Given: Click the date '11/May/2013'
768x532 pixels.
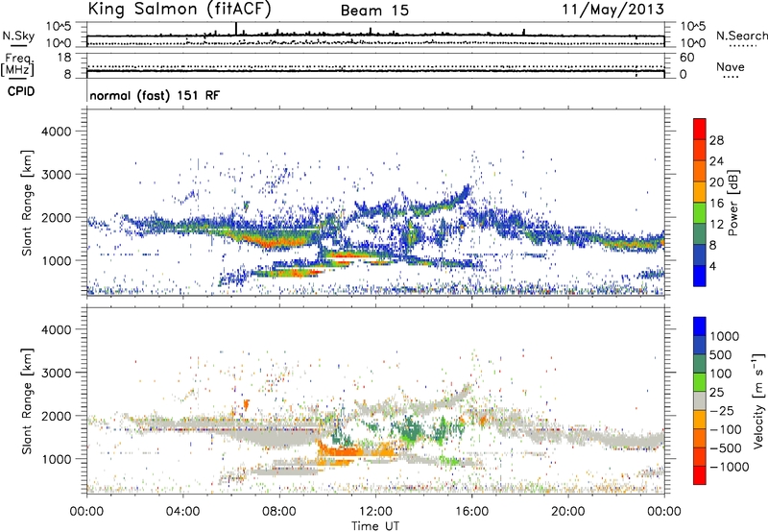Looking at the screenshot, I should pos(612,10).
